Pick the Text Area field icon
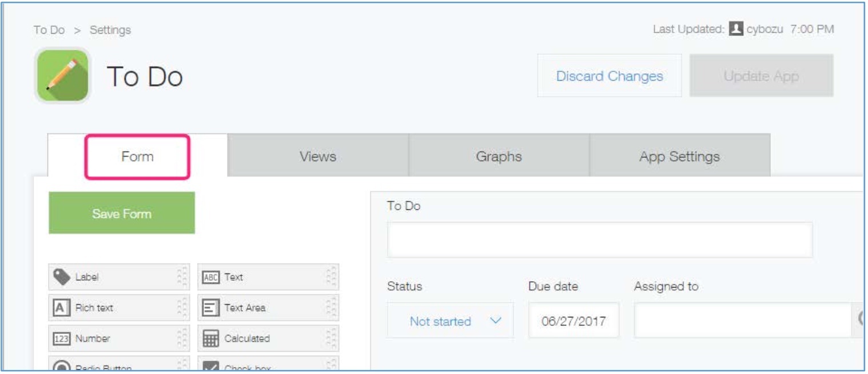Image resolution: width=868 pixels, height=374 pixels. coord(210,308)
